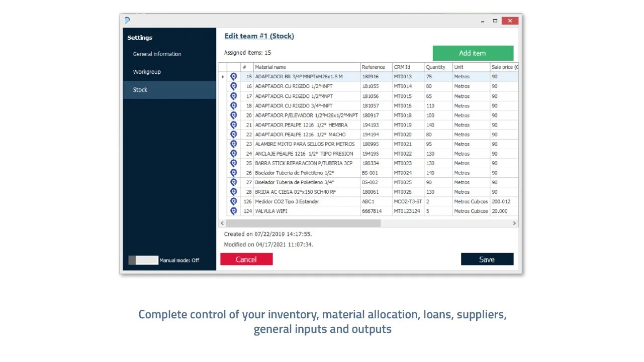Click the red Cancel button
The image size is (644, 362).
click(x=246, y=259)
